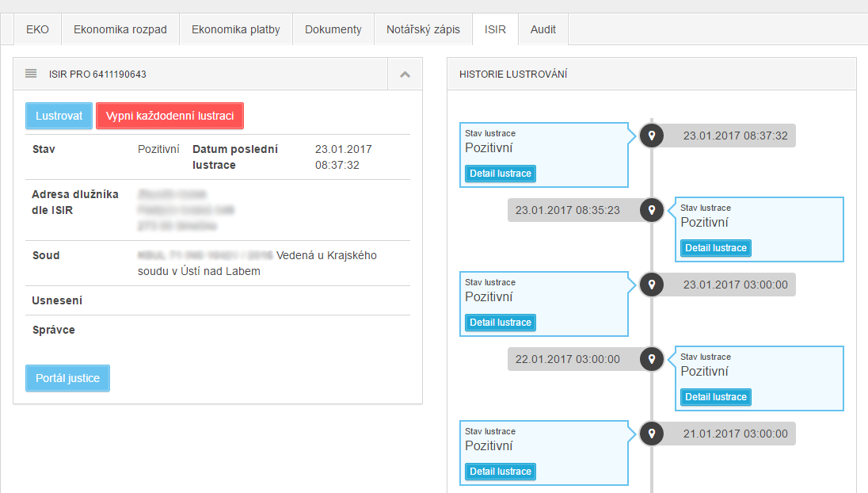Image resolution: width=868 pixels, height=493 pixels.
Task: Open Detail lustrace for 21.01.2017 03:00:00 entry
Action: click(501, 472)
